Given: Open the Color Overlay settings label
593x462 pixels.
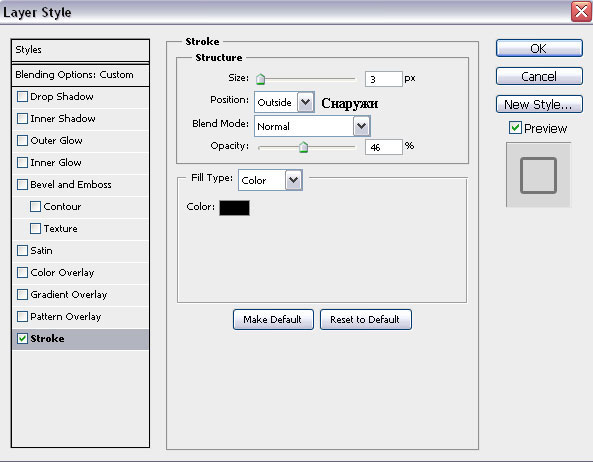Looking at the screenshot, I should click(x=62, y=273).
